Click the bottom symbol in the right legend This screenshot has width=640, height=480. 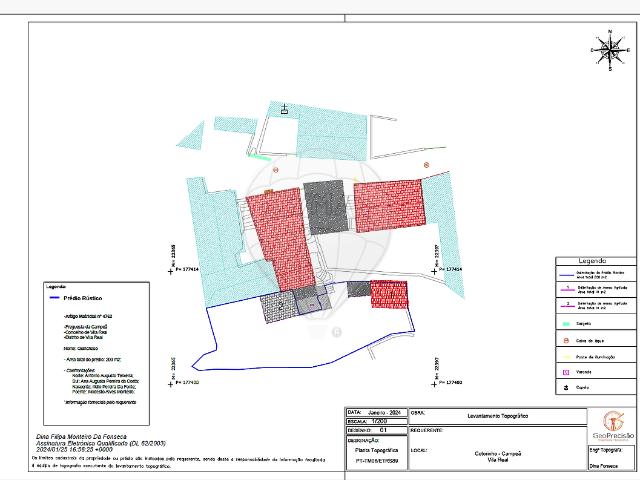coord(566,388)
